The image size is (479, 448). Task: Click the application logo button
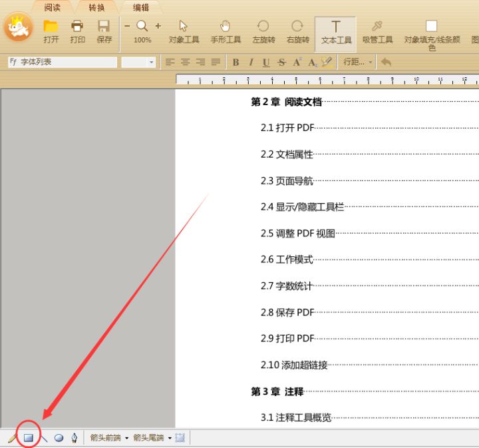[x=19, y=27]
